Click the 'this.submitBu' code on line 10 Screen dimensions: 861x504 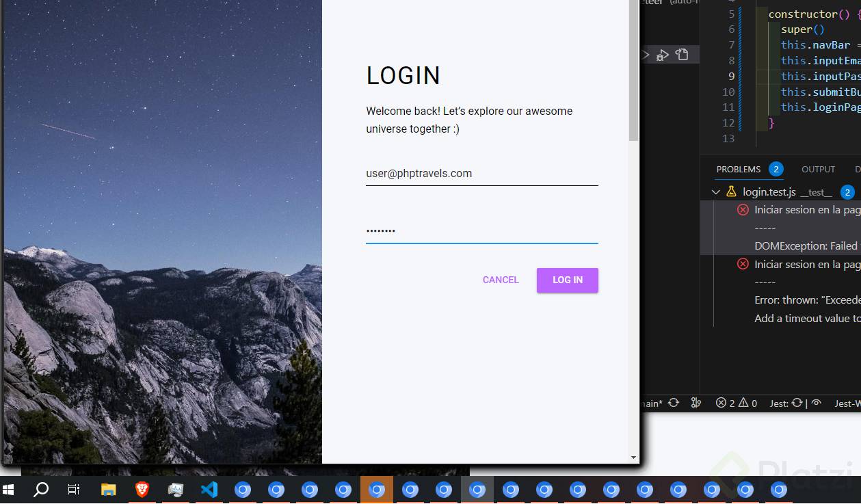[821, 92]
